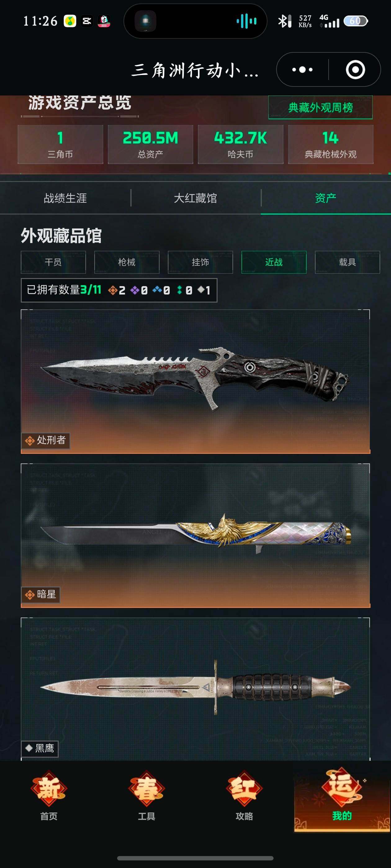Image resolution: width=391 pixels, height=868 pixels.
Task: Filter collection by 载具
Action: [348, 262]
